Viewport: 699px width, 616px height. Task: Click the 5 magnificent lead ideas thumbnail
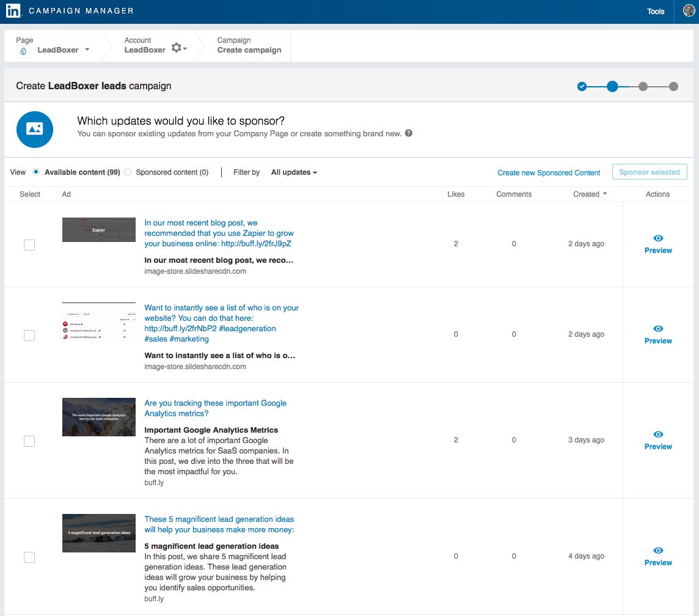pos(99,533)
